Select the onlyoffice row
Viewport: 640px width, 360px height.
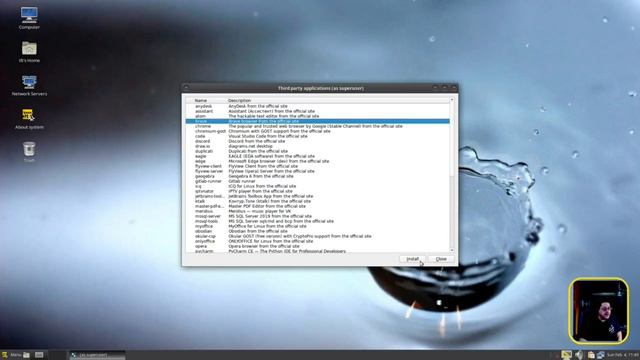click(x=318, y=241)
